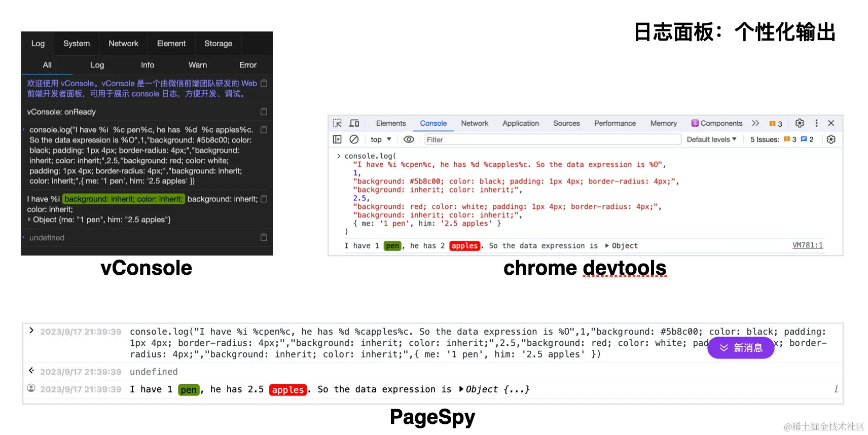Image resolution: width=868 pixels, height=435 pixels.
Task: Select the inspect element picker in DevTools
Action: [x=337, y=123]
